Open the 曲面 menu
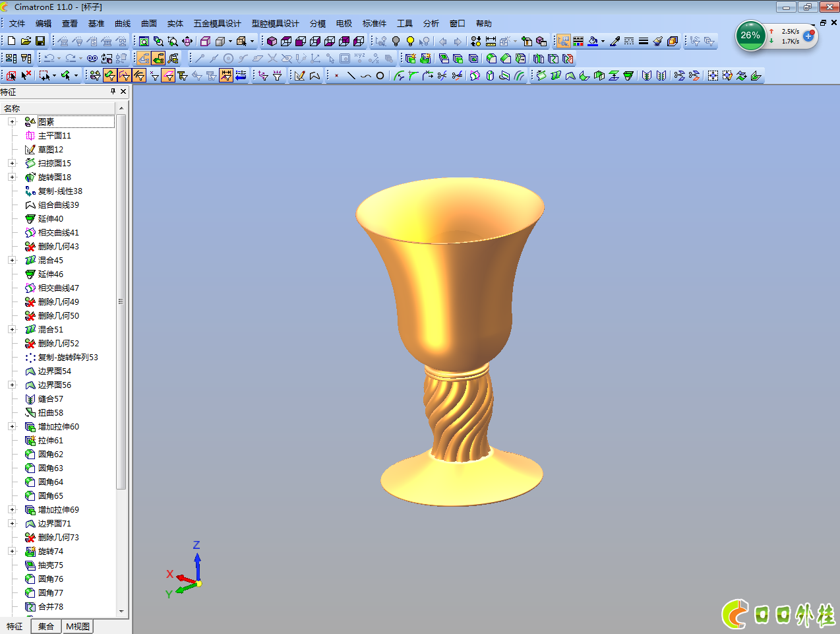Image resolution: width=840 pixels, height=634 pixels. point(149,23)
